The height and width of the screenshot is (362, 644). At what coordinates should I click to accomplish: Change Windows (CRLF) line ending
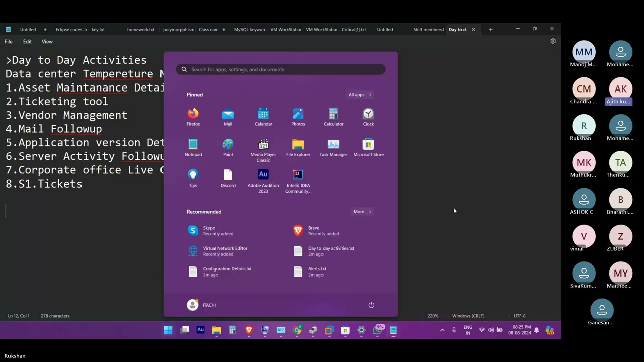[x=468, y=316]
